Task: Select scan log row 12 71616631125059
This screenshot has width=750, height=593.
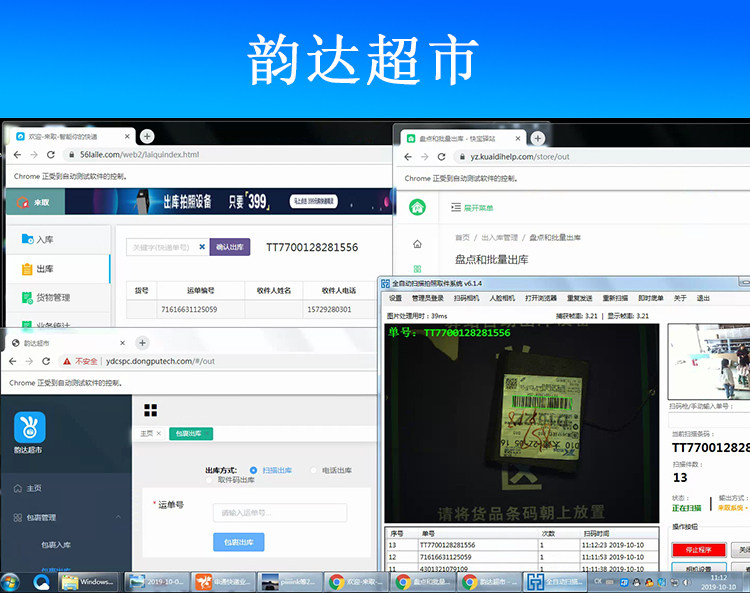Action: 521,557
